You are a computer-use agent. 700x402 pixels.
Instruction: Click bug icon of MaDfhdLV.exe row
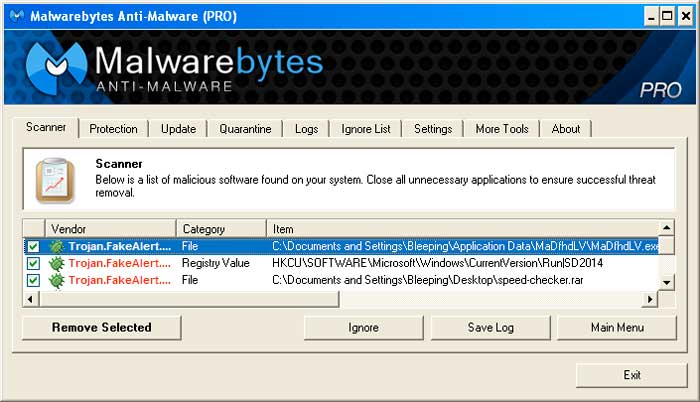point(56,246)
